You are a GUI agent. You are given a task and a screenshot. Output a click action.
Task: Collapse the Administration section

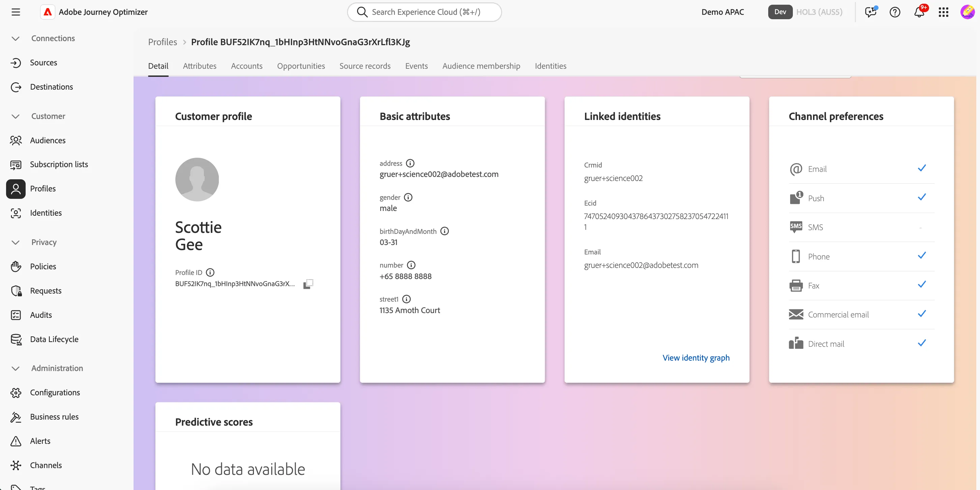coord(16,368)
